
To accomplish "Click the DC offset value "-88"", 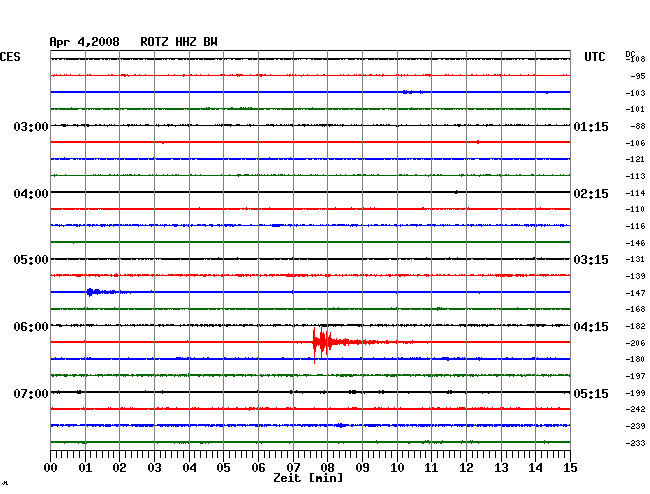I will [x=638, y=126].
